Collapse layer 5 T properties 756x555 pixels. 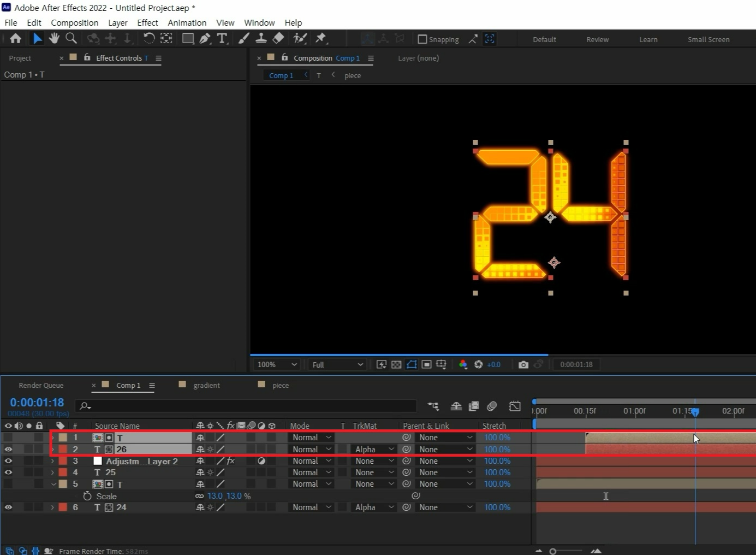(x=53, y=484)
